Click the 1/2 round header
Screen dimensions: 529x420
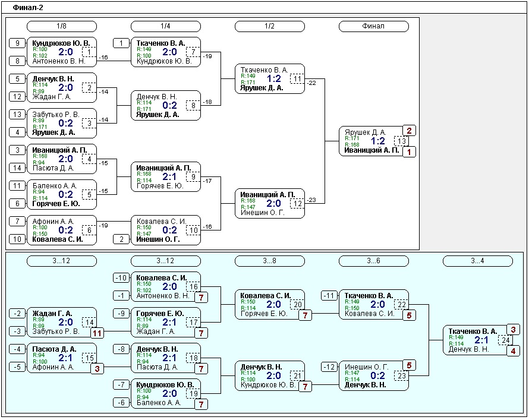coord(270,26)
